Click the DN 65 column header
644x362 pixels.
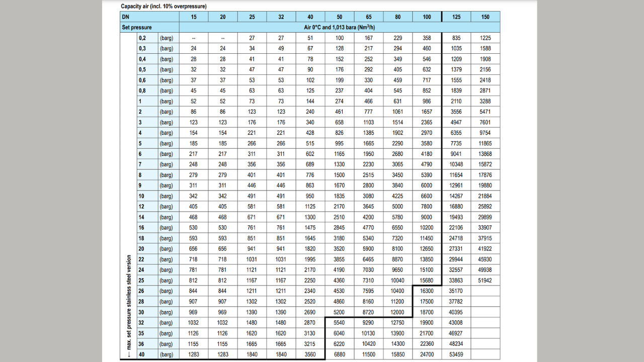(x=369, y=17)
